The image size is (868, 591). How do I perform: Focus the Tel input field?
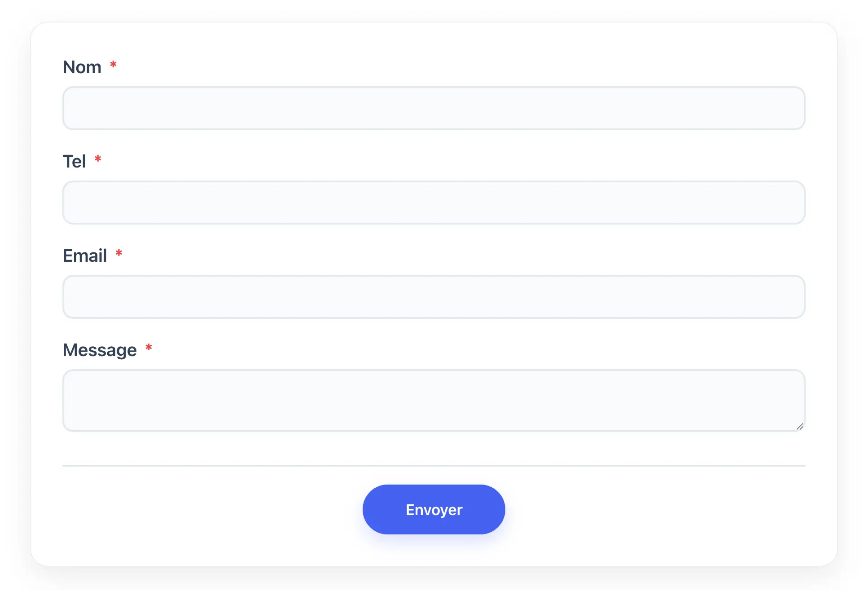click(x=434, y=203)
